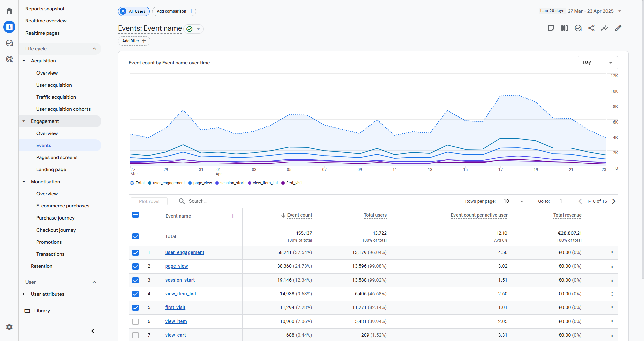Open the Insights sparkline icon
This screenshot has height=341, width=644.
pos(605,28)
